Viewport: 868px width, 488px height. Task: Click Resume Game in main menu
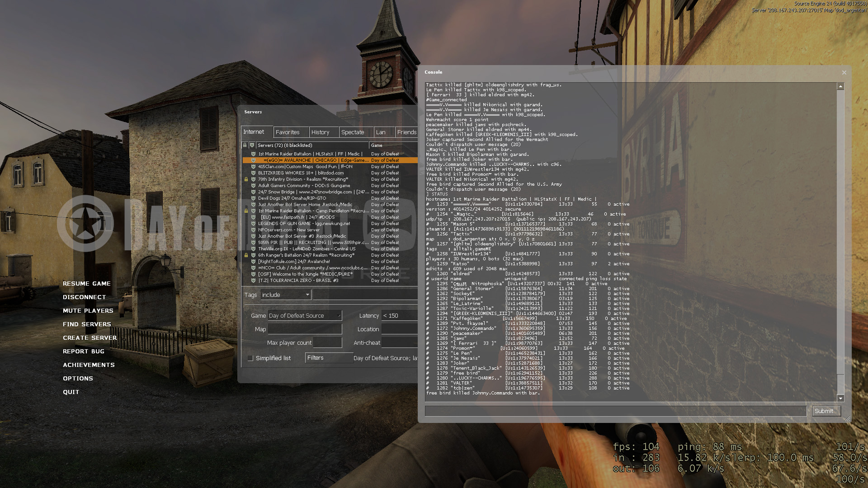tap(87, 284)
